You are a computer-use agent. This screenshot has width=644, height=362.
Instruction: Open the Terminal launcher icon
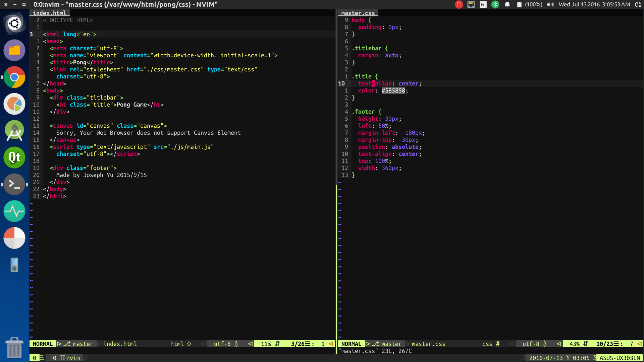point(14,184)
